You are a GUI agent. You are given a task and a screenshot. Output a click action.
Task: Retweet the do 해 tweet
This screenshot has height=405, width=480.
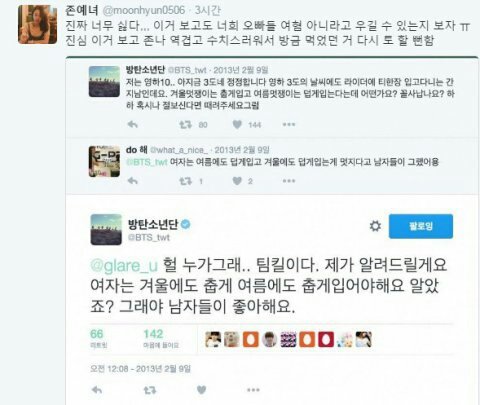tap(185, 181)
